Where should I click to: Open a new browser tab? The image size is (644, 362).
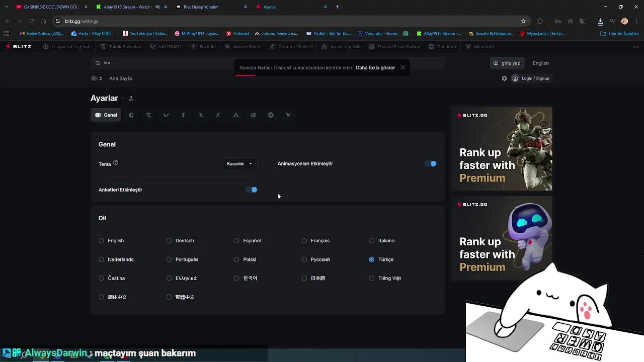pos(337,7)
